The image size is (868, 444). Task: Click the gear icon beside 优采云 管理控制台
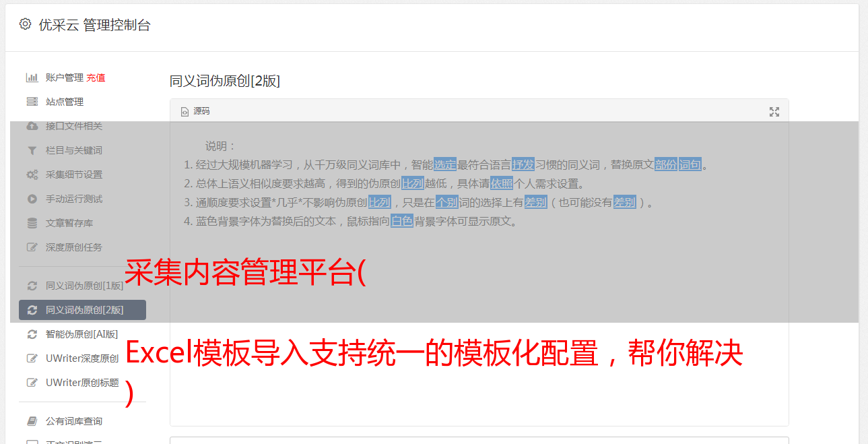[x=25, y=24]
